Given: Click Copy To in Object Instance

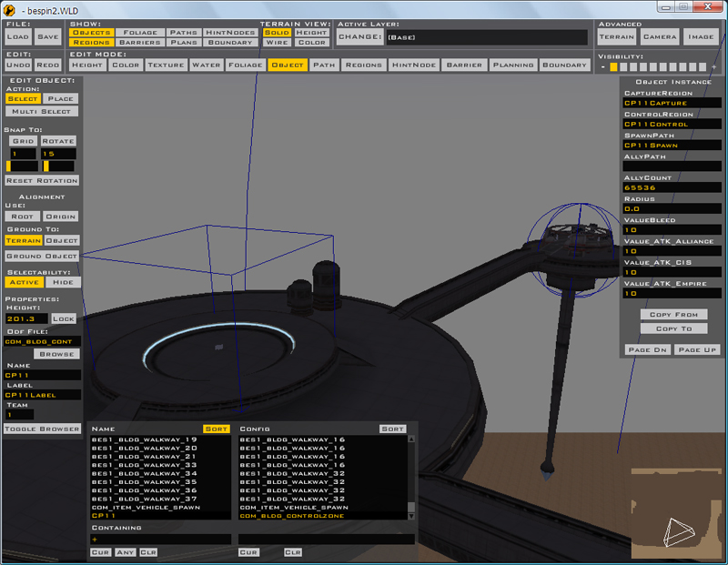Looking at the screenshot, I should 673,328.
